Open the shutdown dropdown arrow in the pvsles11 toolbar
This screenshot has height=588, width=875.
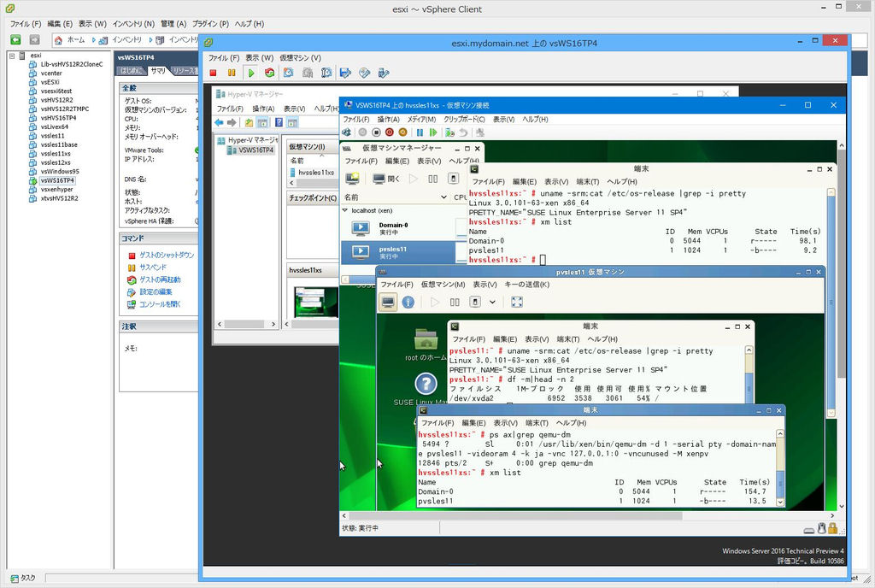coord(492,302)
